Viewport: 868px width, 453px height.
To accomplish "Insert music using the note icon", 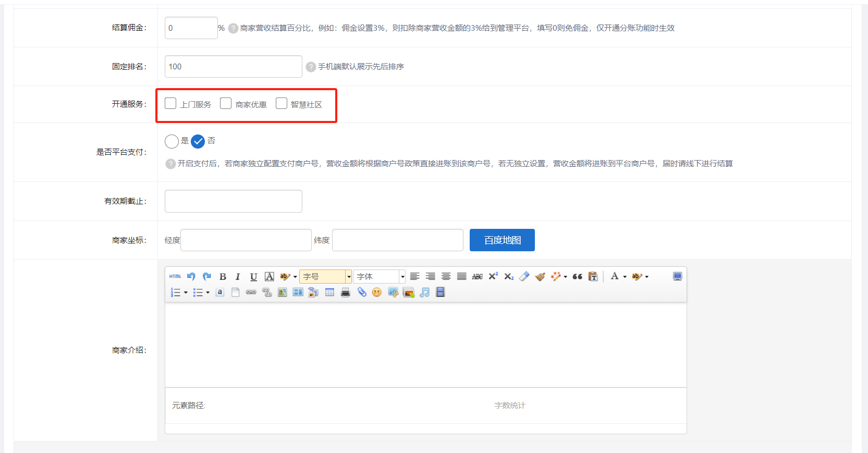I will click(x=425, y=292).
